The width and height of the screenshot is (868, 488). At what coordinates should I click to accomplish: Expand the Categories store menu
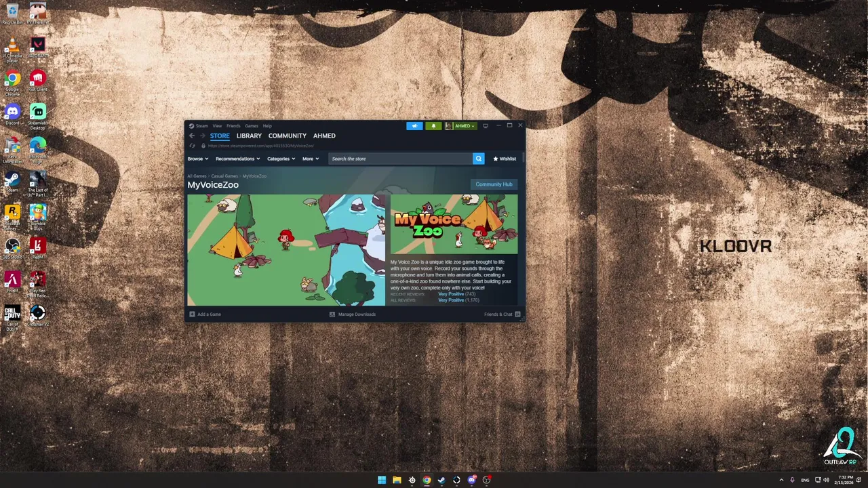pyautogui.click(x=281, y=159)
